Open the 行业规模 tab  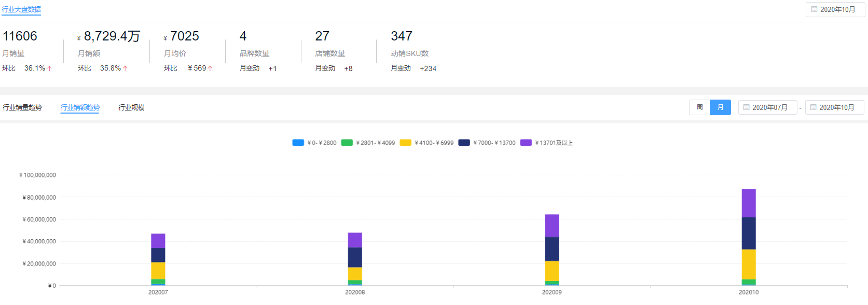[131, 107]
